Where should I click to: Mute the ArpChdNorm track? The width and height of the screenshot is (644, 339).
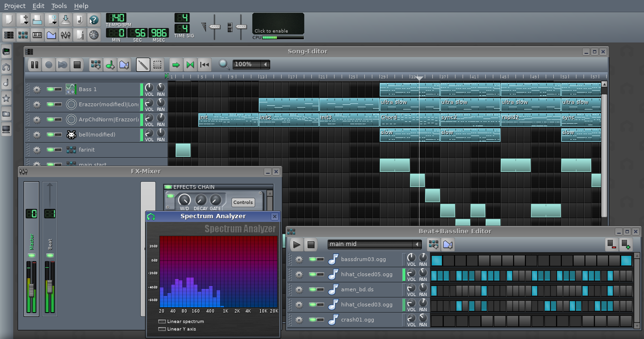50,119
